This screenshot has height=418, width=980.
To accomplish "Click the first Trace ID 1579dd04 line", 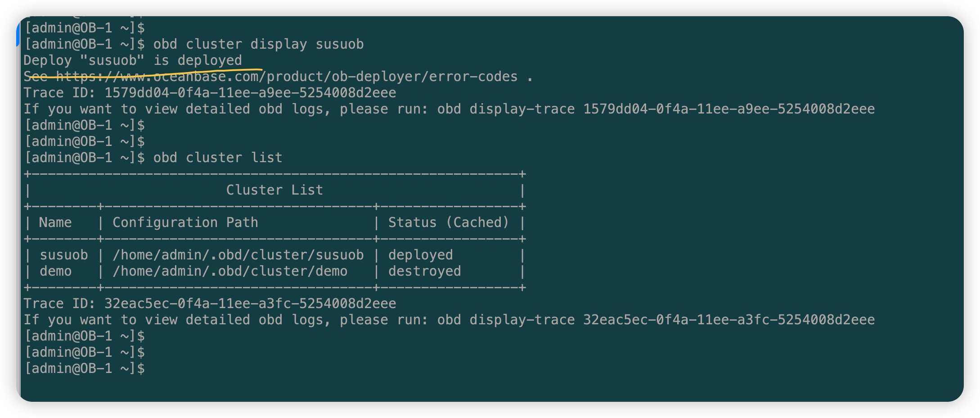I will (x=210, y=93).
